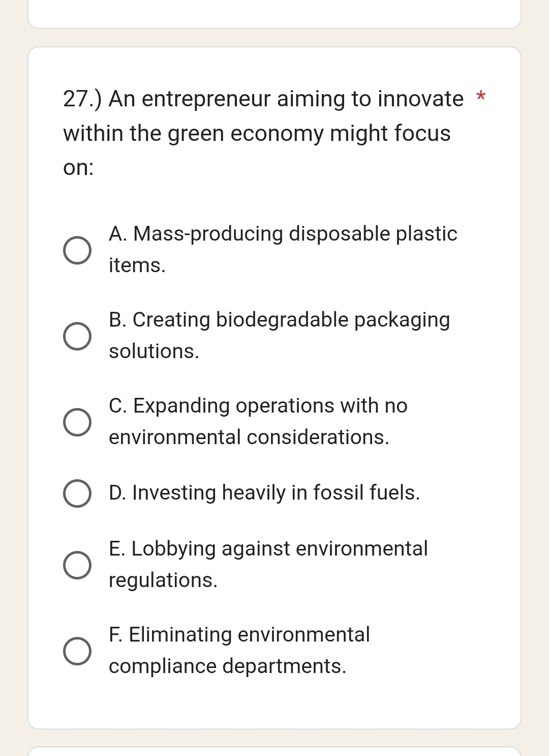Choose the radio button for option F

click(x=77, y=651)
